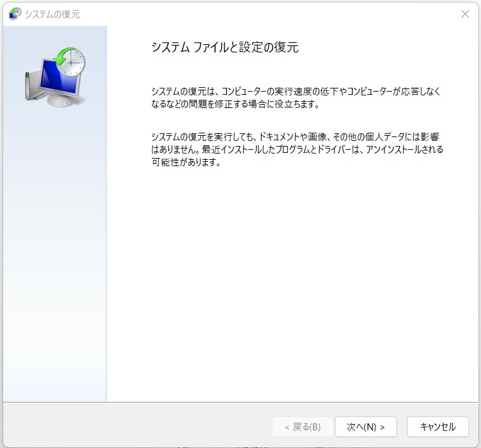Image resolution: width=481 pixels, height=448 pixels.
Task: Click the paragraph starting システムの復元を実行しても
Action: (x=297, y=149)
